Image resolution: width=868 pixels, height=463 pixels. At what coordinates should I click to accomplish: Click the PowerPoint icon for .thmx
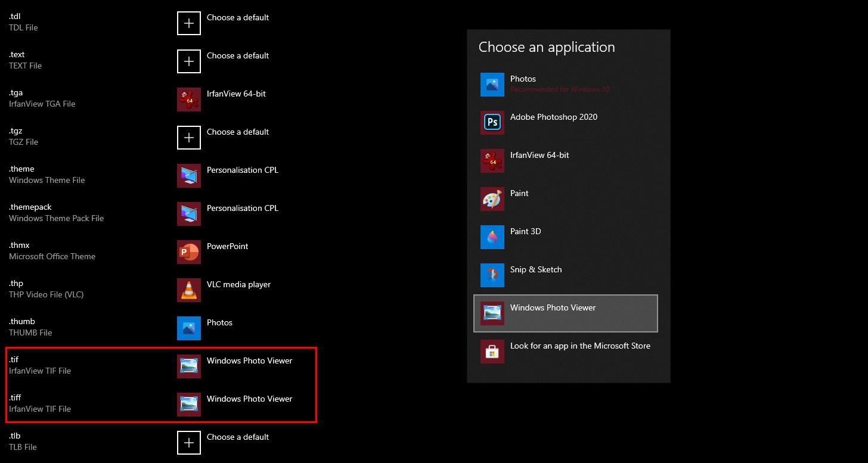pyautogui.click(x=189, y=252)
